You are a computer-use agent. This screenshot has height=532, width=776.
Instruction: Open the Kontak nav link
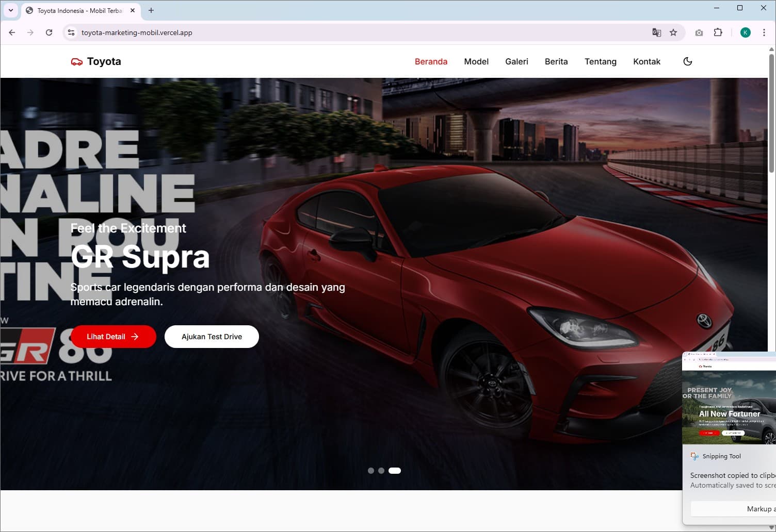pos(646,61)
